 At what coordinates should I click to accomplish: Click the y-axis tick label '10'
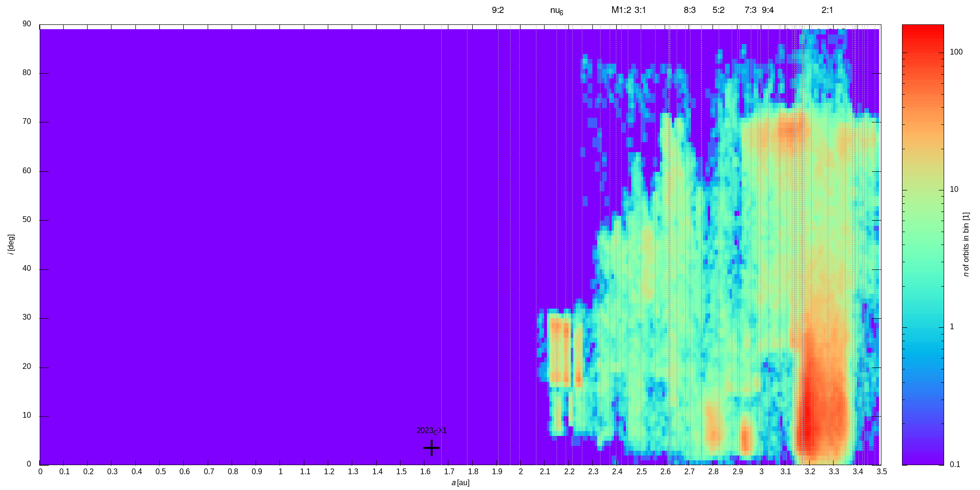pos(26,415)
